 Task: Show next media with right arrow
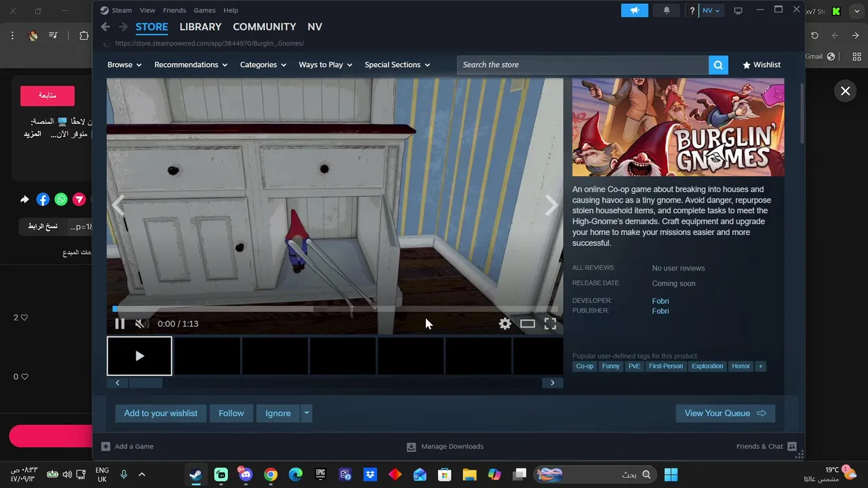[x=551, y=205]
